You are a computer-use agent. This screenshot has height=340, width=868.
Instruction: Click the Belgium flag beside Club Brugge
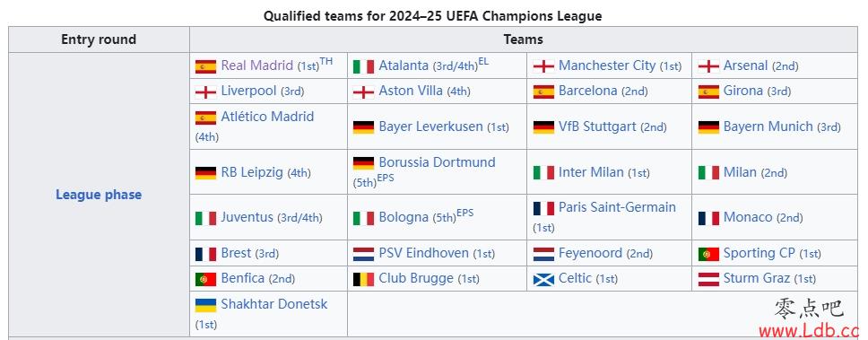(x=364, y=279)
